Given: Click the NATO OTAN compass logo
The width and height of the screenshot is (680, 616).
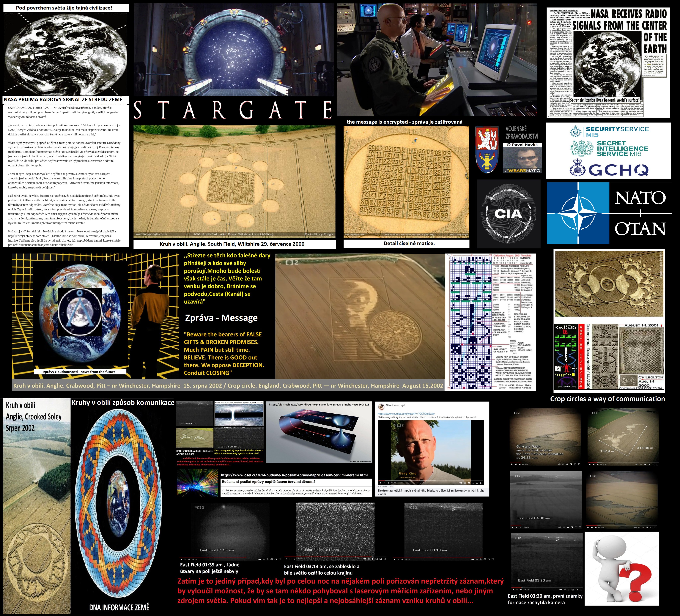Looking at the screenshot, I should [x=578, y=213].
